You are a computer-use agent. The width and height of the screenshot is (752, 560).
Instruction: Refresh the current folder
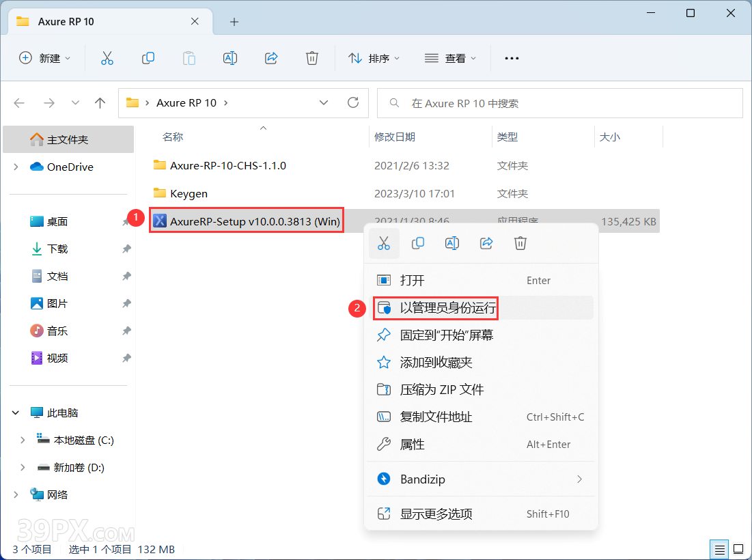pos(353,102)
